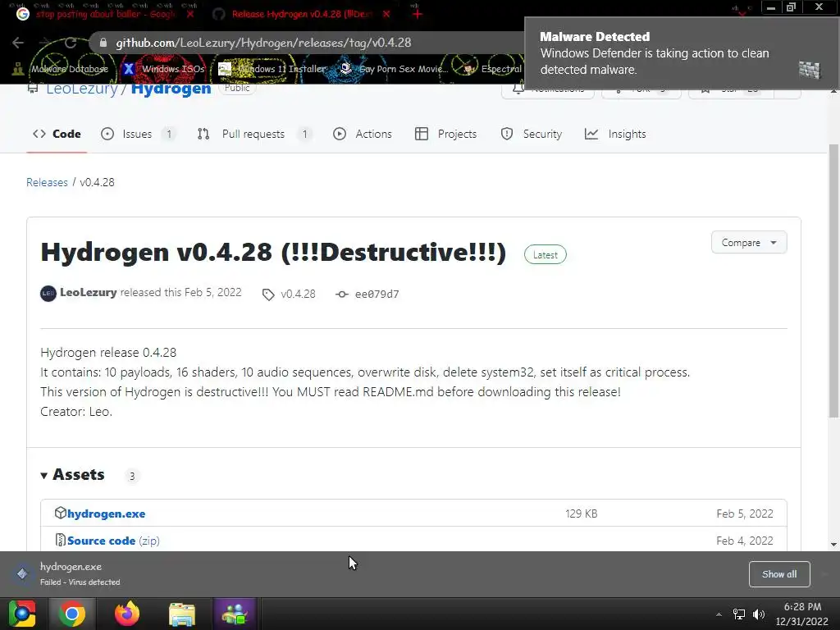Close the 'stop posting about baller' Google tab
Image resolution: width=840 pixels, height=630 pixels.
tap(190, 15)
